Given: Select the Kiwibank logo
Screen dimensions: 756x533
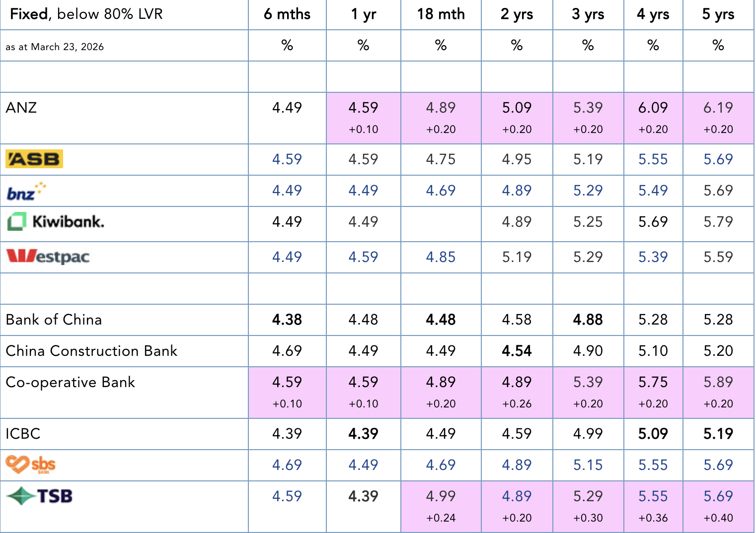Looking at the screenshot, I should pos(56,221).
